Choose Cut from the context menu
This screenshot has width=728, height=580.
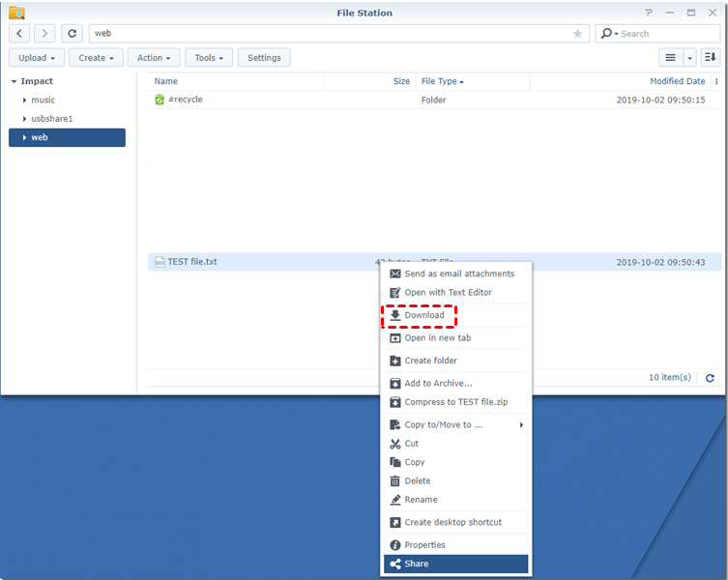click(456, 444)
